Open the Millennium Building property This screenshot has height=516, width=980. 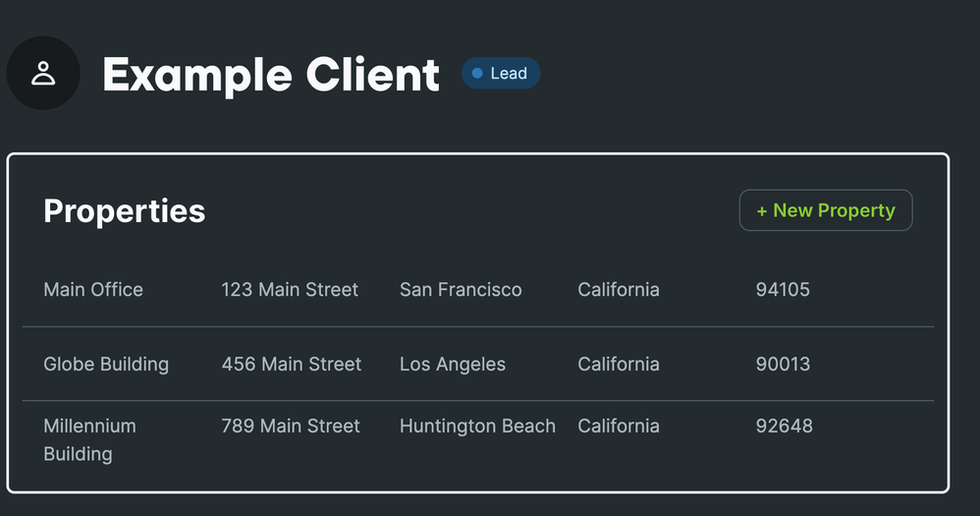89,439
